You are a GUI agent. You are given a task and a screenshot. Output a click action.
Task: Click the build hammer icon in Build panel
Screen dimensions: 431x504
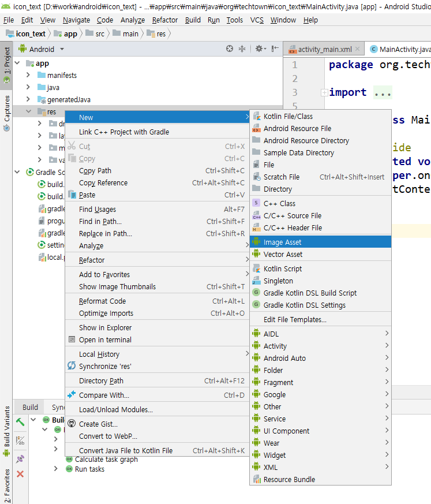click(20, 421)
